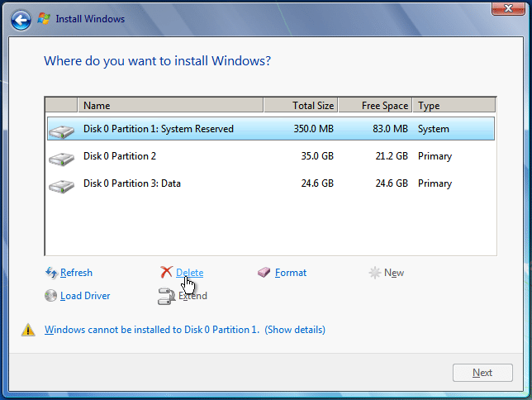This screenshot has width=532, height=400.
Task: Click the Refresh arrows icon
Action: (x=51, y=273)
